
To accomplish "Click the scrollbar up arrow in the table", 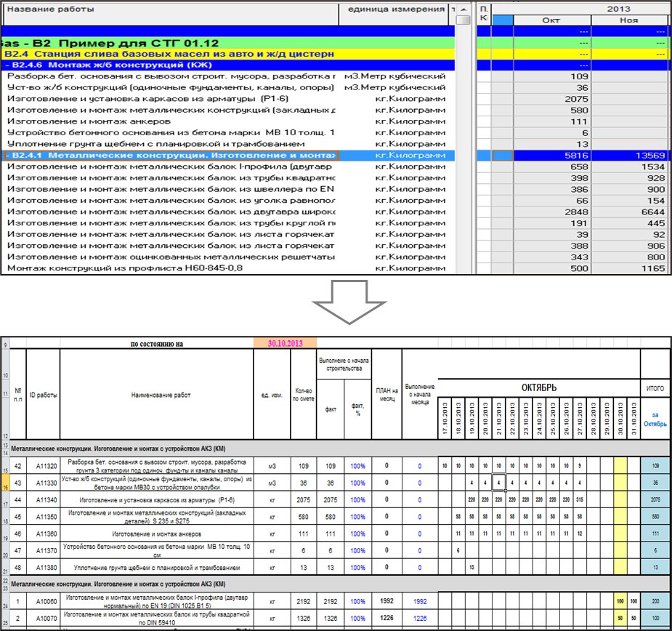I will pos(463,9).
